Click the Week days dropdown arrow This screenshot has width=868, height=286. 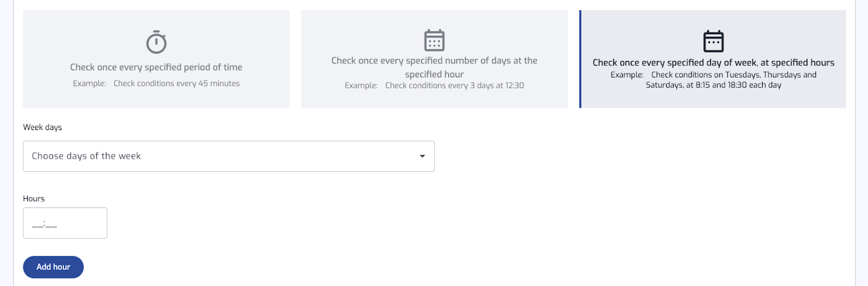(x=422, y=156)
